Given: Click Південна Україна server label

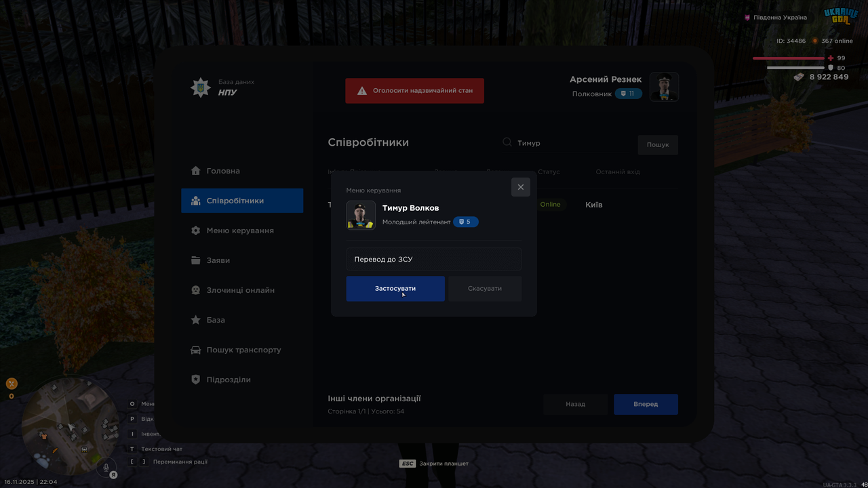Looking at the screenshot, I should (x=780, y=18).
